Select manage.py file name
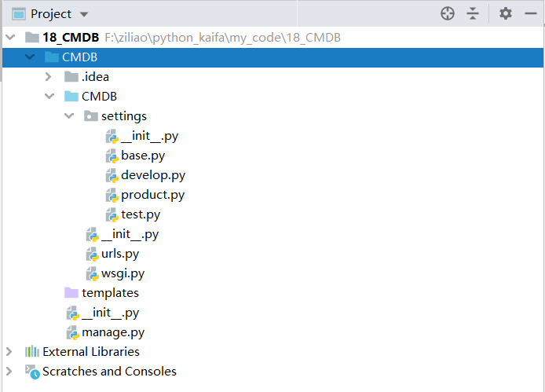Screen dimensions: 545x392 click(x=113, y=332)
